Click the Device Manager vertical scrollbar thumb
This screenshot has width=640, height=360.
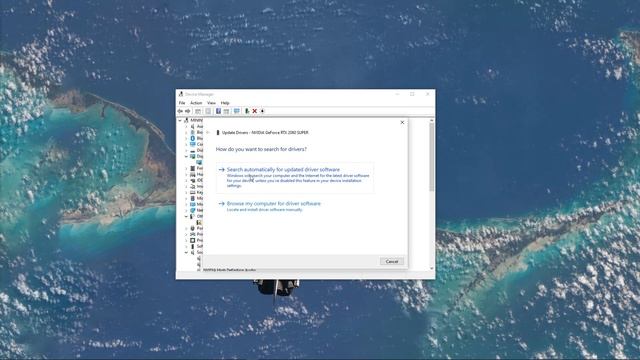432,157
